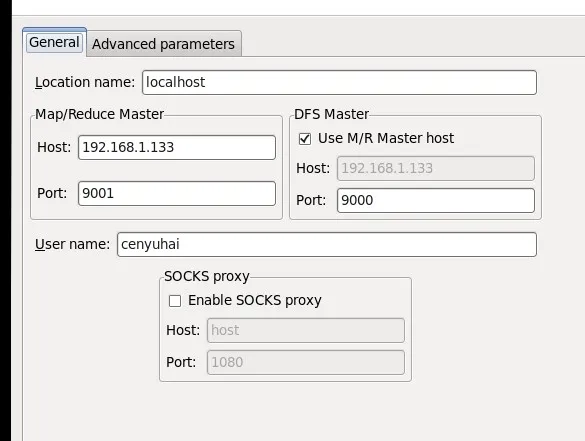This screenshot has height=441, width=585.
Task: Click the DFS Master Host field
Action: tap(436, 168)
